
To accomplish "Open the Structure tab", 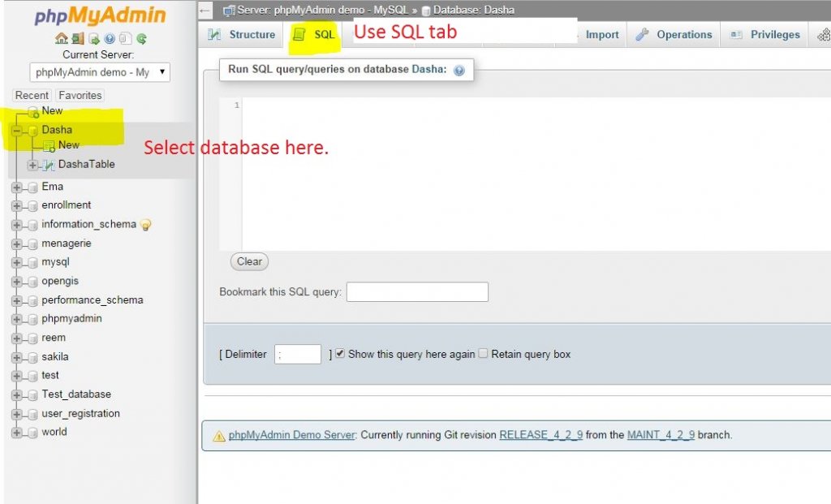I will click(242, 35).
